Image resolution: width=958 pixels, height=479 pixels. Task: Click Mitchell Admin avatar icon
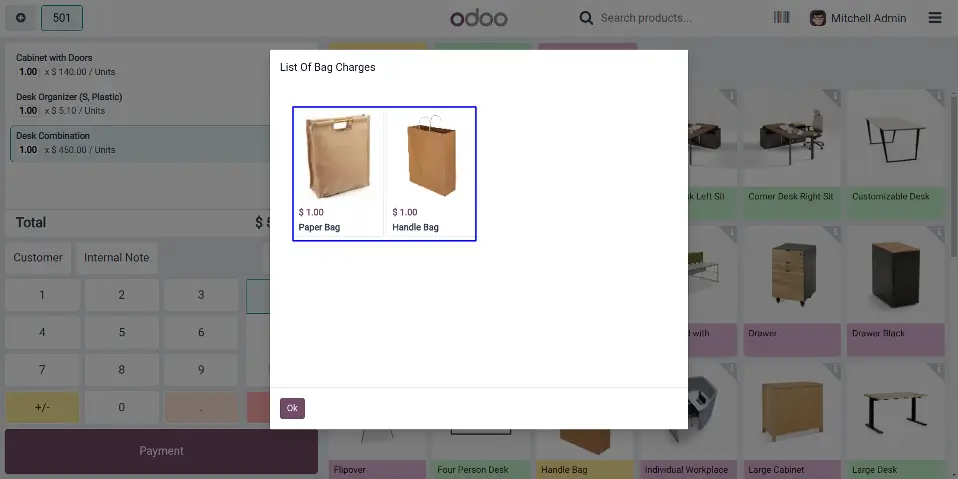pos(817,18)
